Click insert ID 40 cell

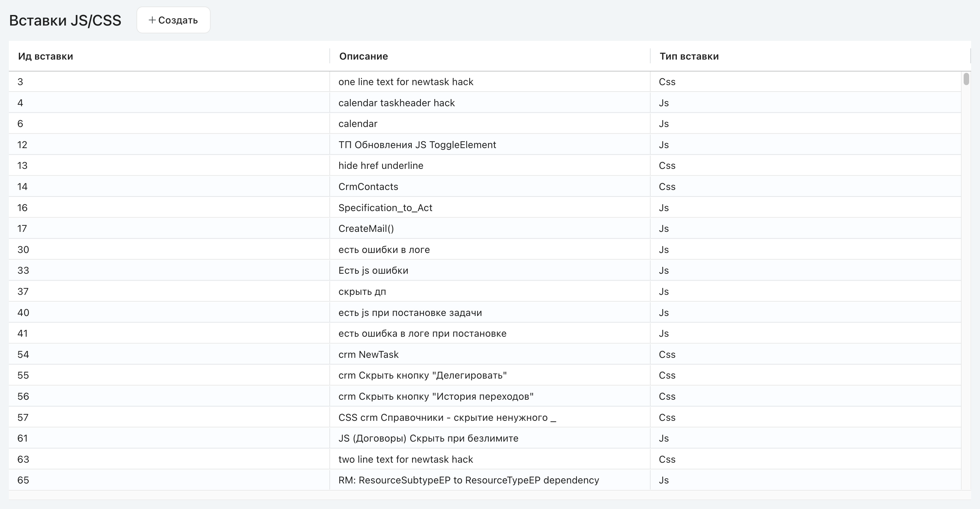pyautogui.click(x=169, y=313)
